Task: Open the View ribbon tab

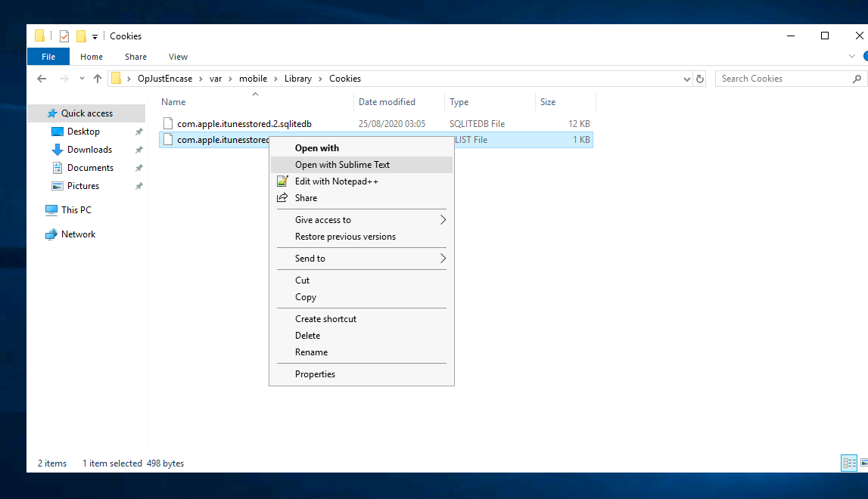Action: pyautogui.click(x=178, y=57)
